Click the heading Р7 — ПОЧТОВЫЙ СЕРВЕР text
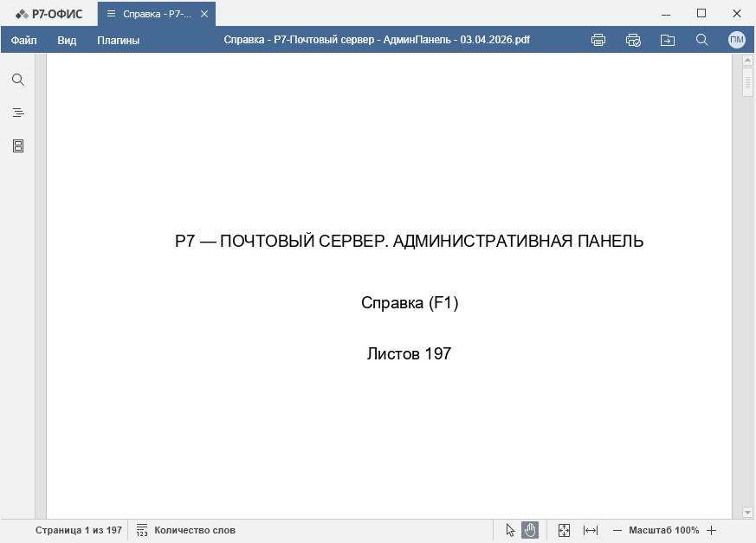 click(409, 241)
